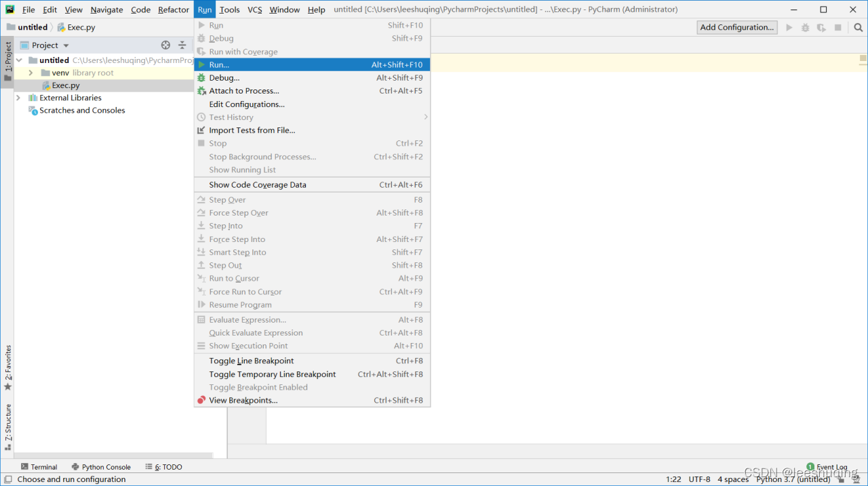Image resolution: width=868 pixels, height=486 pixels.
Task: Open the View menu
Action: point(74,9)
